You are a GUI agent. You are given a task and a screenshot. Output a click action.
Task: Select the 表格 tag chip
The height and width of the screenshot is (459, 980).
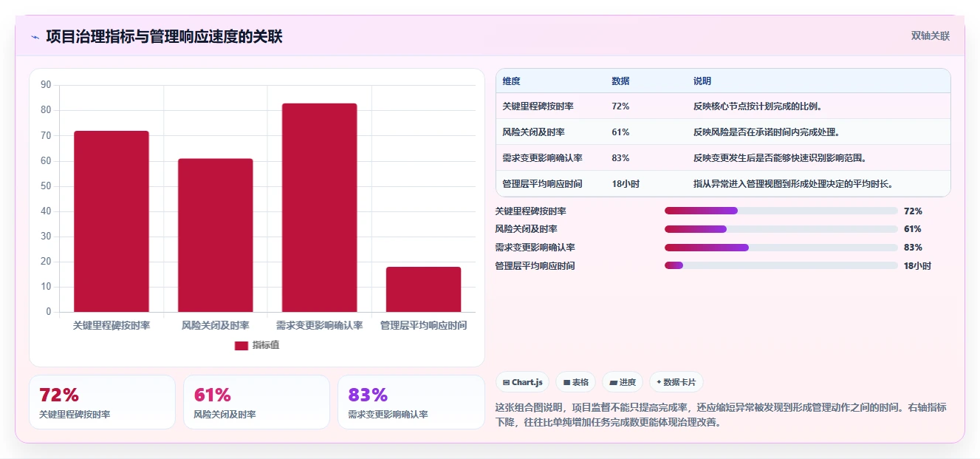(x=576, y=382)
